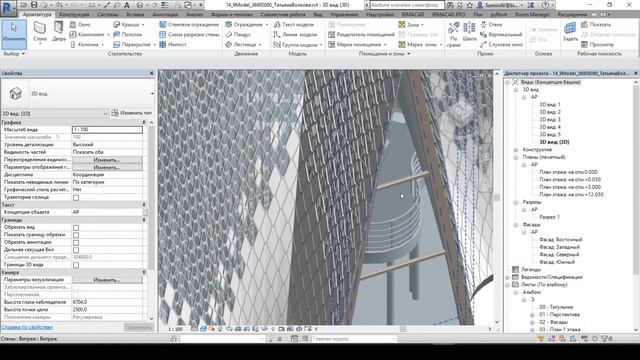
Task: Click the help question mark icon
Action: click(546, 5)
